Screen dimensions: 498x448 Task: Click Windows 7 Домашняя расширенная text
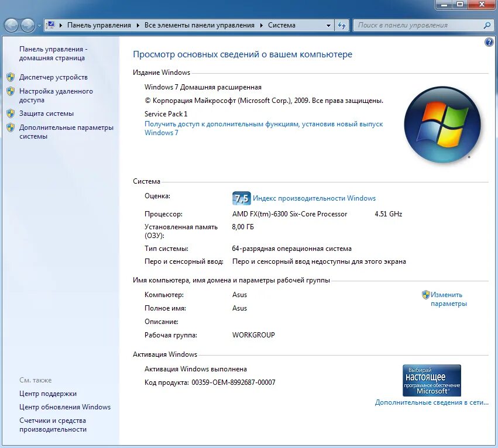203,87
